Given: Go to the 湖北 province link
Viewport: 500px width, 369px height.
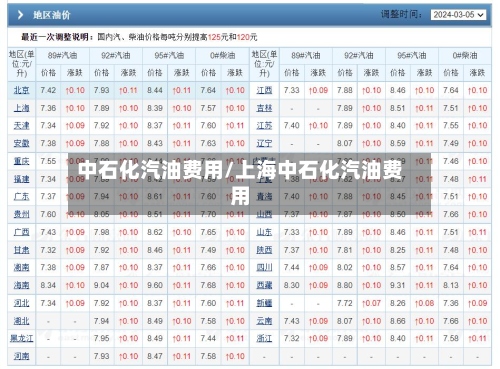Looking at the screenshot, I should (x=22, y=321).
